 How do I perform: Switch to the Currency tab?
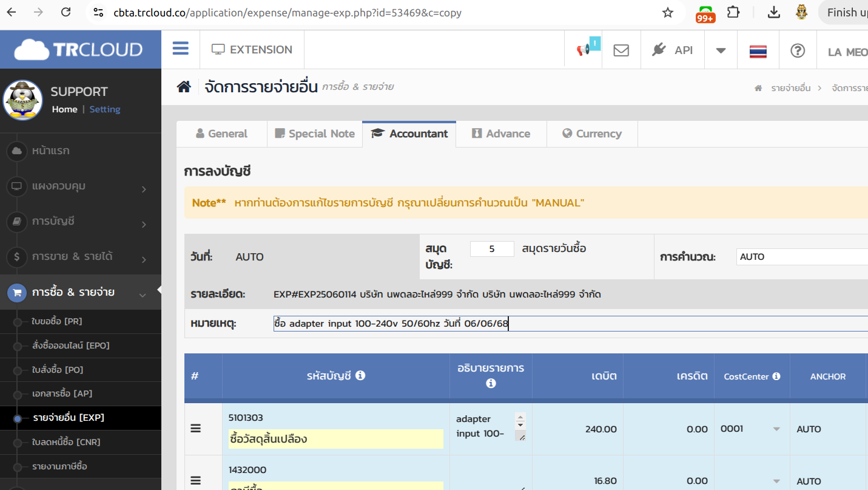pos(592,134)
